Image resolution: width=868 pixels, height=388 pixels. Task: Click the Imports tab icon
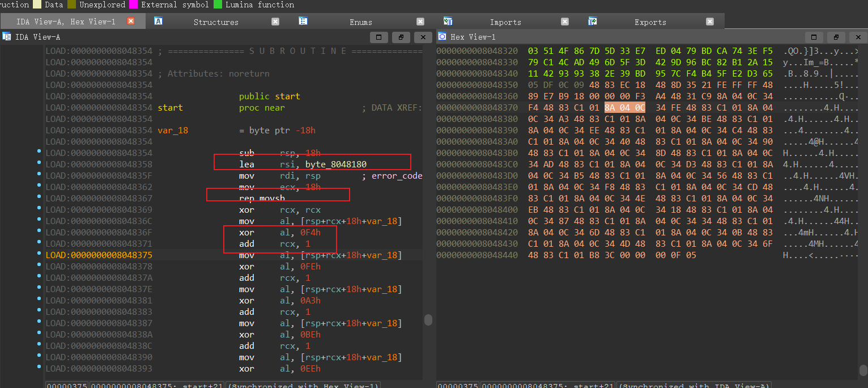[448, 22]
